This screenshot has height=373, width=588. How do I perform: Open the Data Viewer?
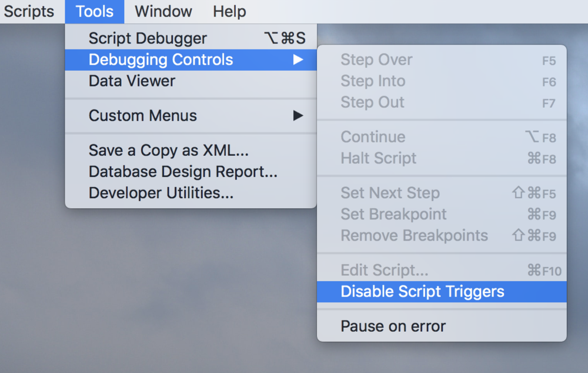click(131, 81)
